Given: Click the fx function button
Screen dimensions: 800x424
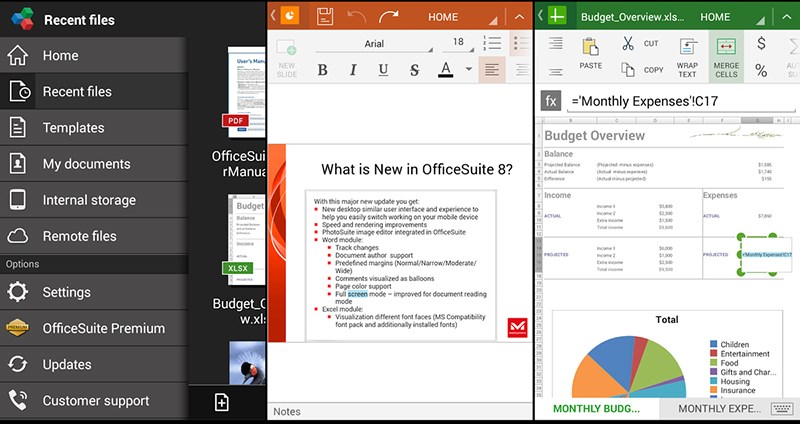Looking at the screenshot, I should coord(551,101).
